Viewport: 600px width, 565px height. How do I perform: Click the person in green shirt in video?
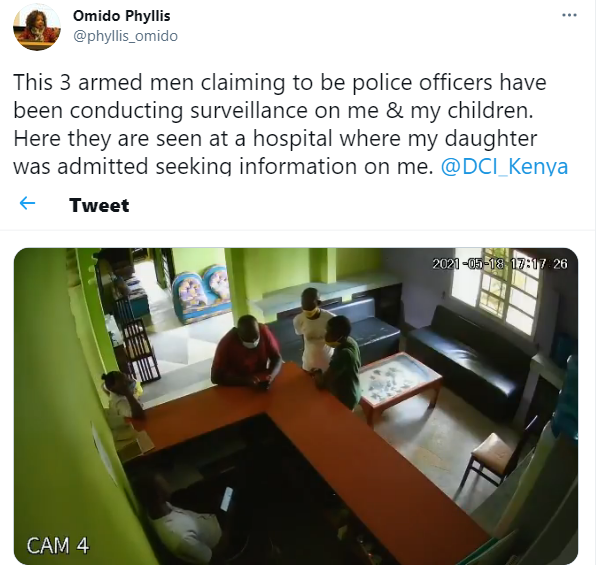pos(340,361)
